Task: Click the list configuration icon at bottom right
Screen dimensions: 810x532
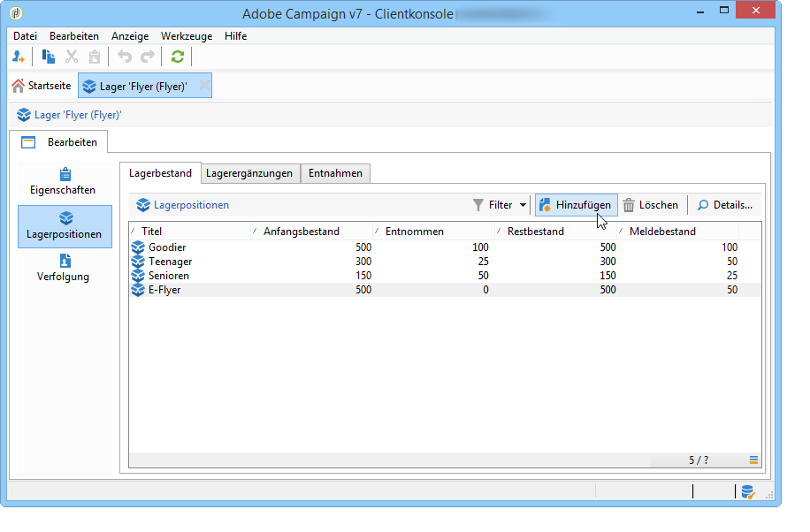Action: pos(753,460)
